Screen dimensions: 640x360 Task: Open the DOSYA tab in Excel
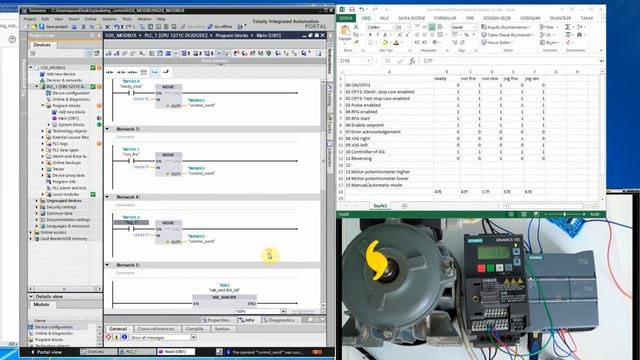[x=346, y=18]
